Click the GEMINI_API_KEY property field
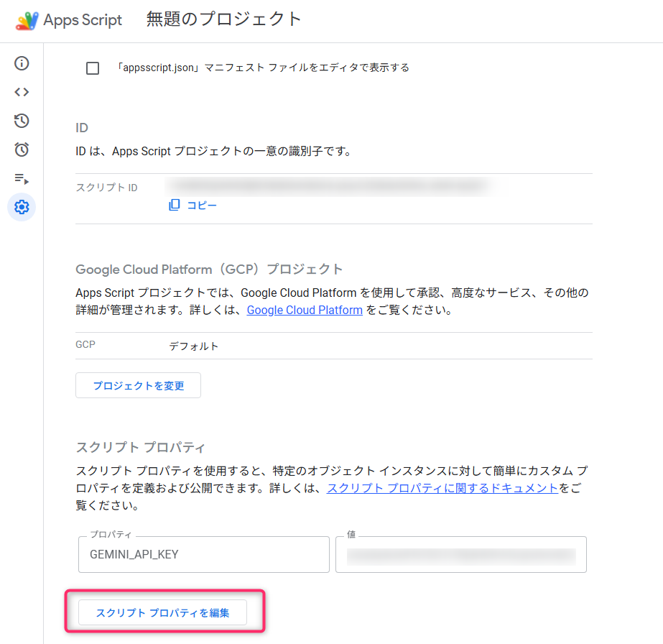 203,555
